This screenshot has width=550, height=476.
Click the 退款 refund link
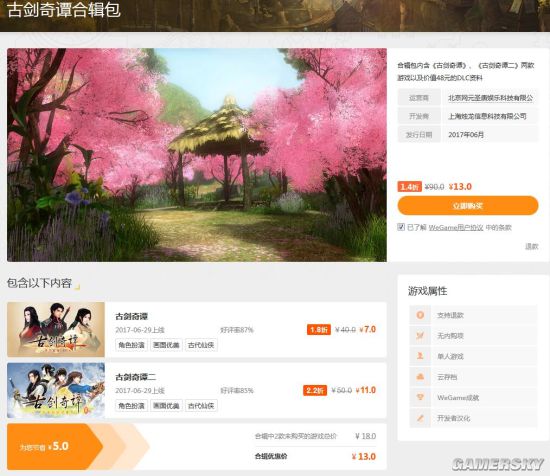pyautogui.click(x=531, y=246)
